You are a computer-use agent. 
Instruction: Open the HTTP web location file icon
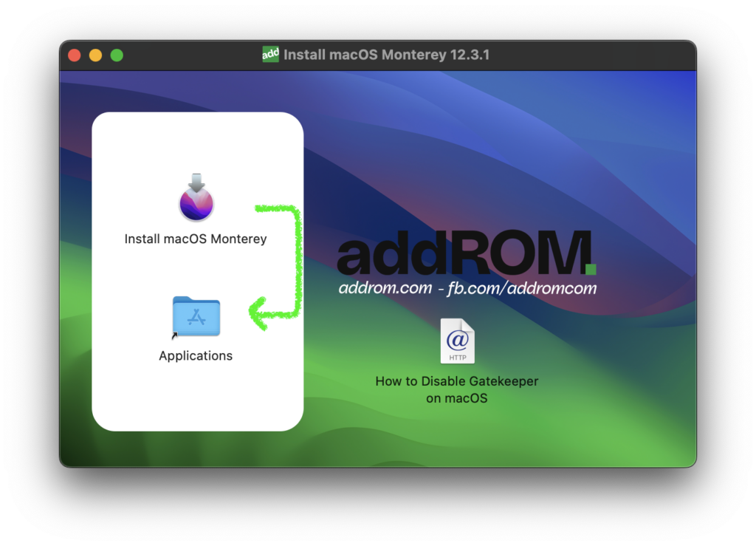coord(457,341)
